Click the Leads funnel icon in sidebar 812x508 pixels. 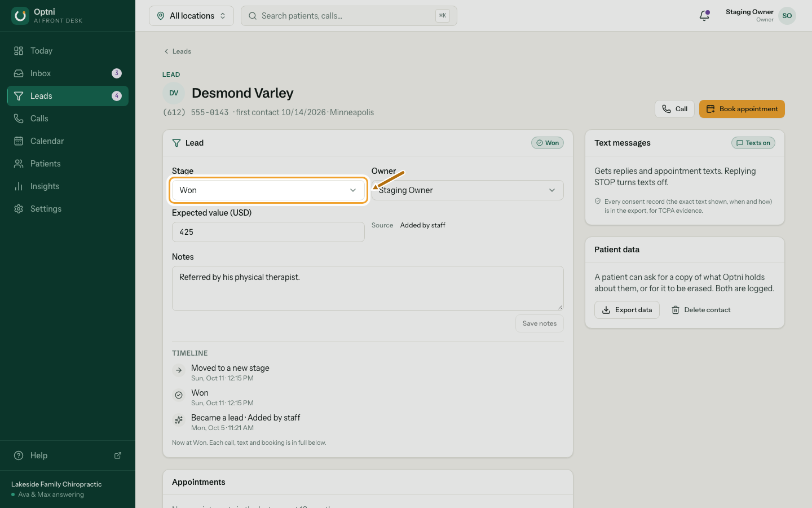click(x=19, y=96)
